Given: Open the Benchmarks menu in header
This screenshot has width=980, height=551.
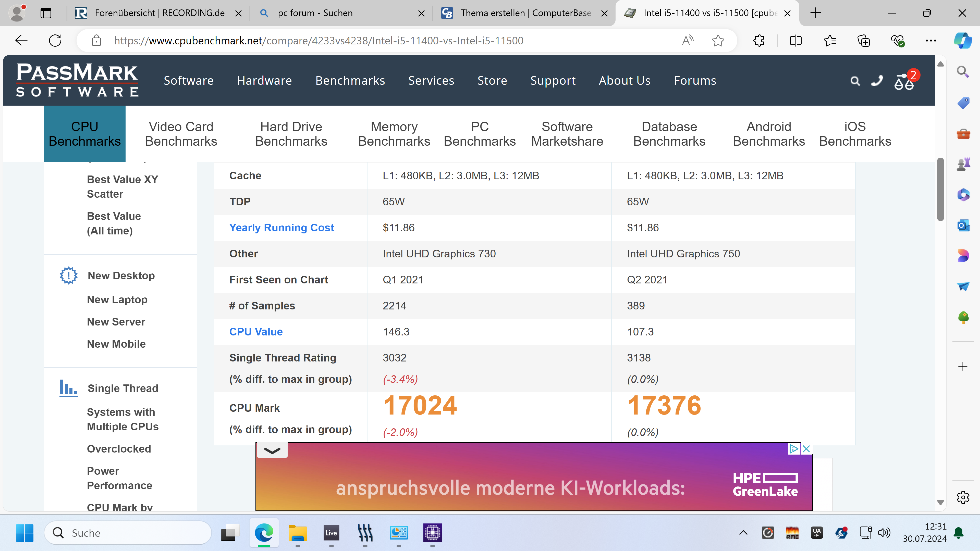Looking at the screenshot, I should point(350,81).
